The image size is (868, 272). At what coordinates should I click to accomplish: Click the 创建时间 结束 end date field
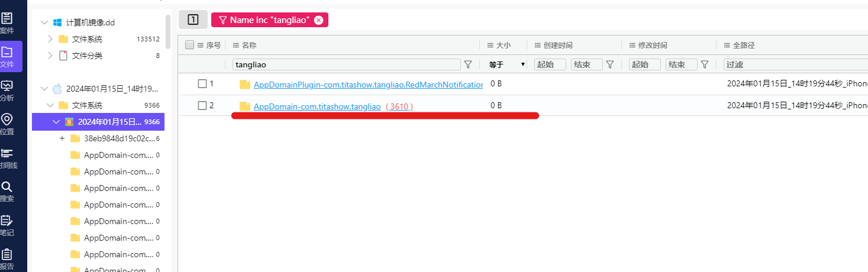click(x=587, y=64)
